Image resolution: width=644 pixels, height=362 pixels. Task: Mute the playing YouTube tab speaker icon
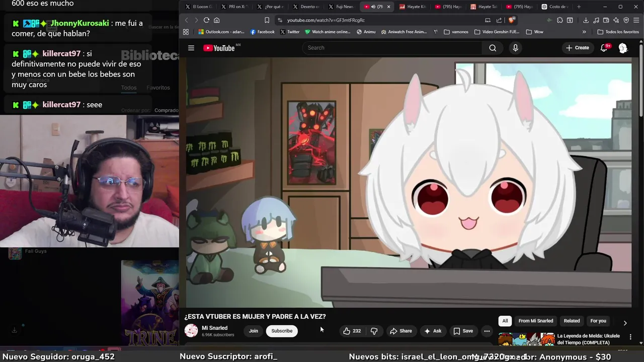point(373,7)
